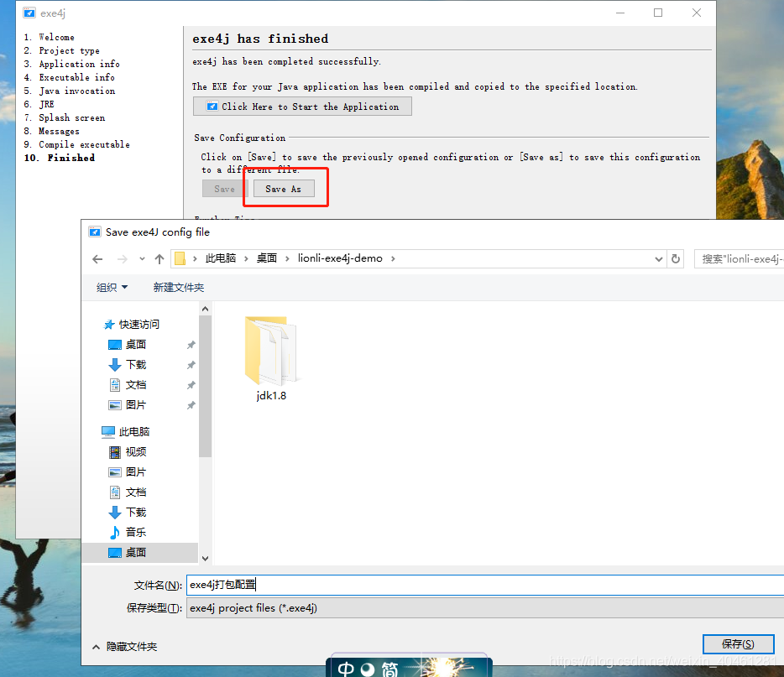Click 新建文件夹 to create a folder
The image size is (784, 677).
coord(178,287)
